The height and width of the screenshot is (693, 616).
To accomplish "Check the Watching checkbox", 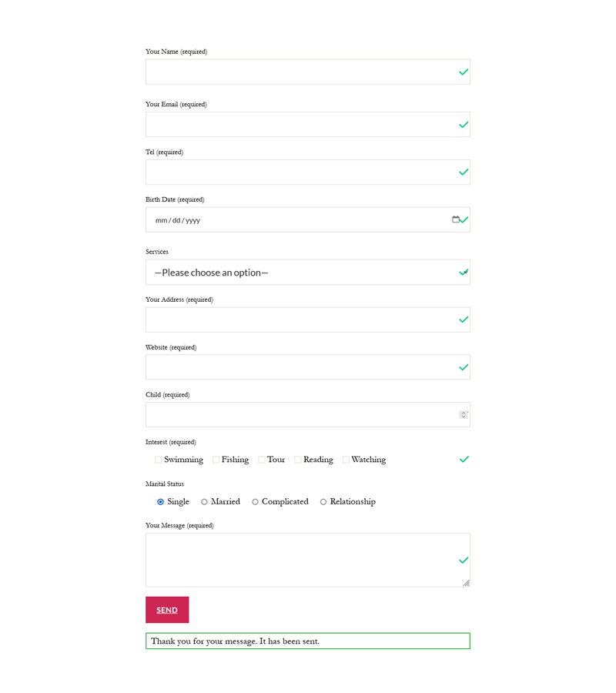I will coord(346,459).
